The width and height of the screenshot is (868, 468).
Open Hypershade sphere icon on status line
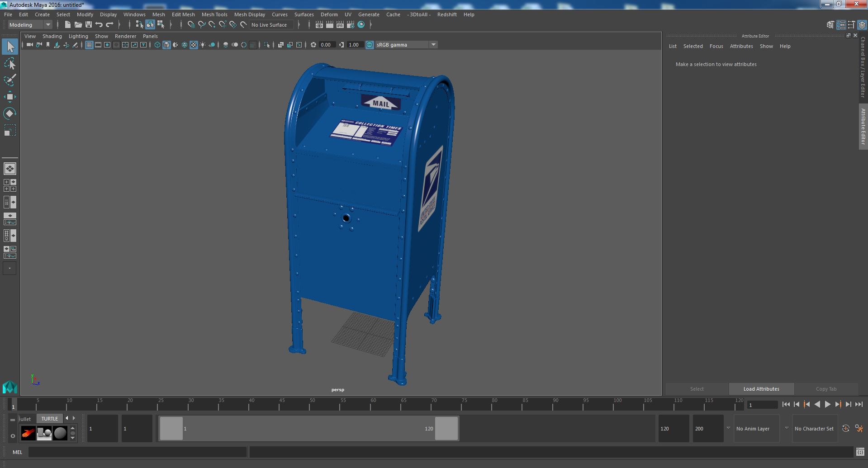pyautogui.click(x=361, y=25)
